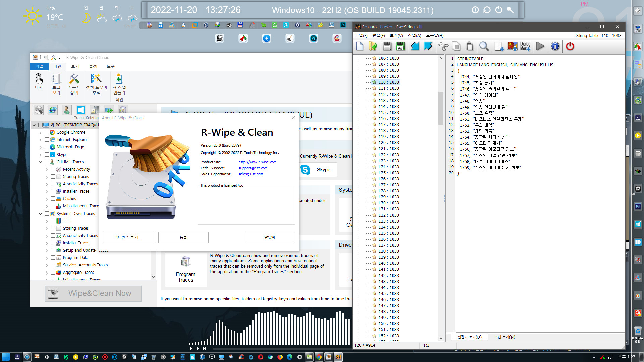The width and height of the screenshot is (644, 362).
Task: Click the Dialog Menu insert icon
Action: tap(525, 46)
